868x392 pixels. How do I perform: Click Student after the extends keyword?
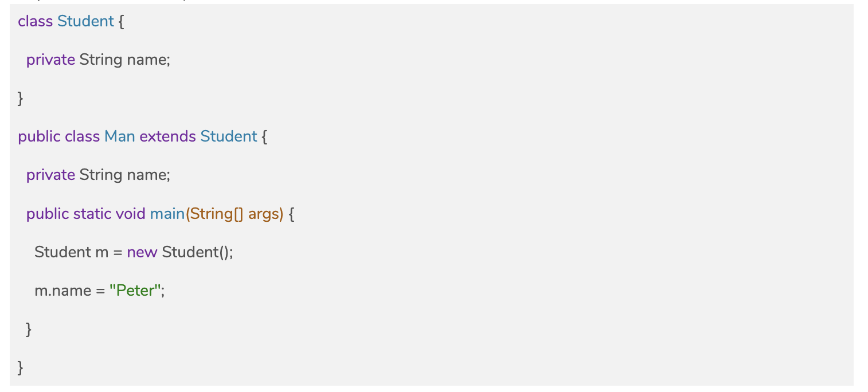click(x=228, y=136)
